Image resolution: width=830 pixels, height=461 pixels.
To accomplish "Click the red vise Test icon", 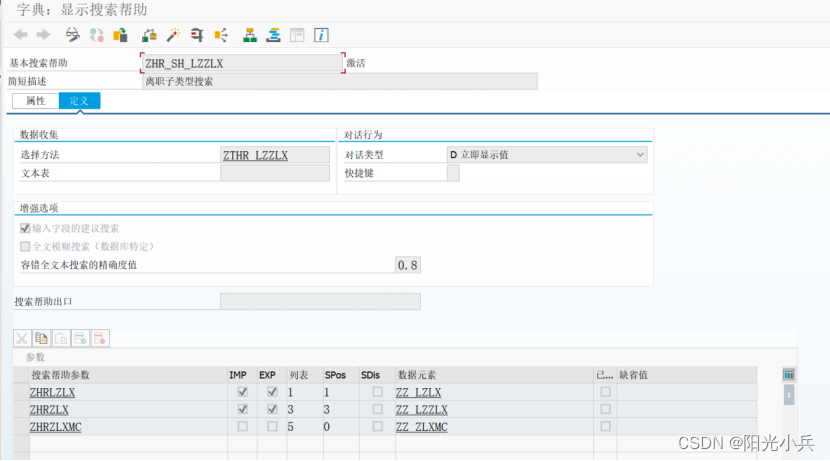I will tap(197, 35).
